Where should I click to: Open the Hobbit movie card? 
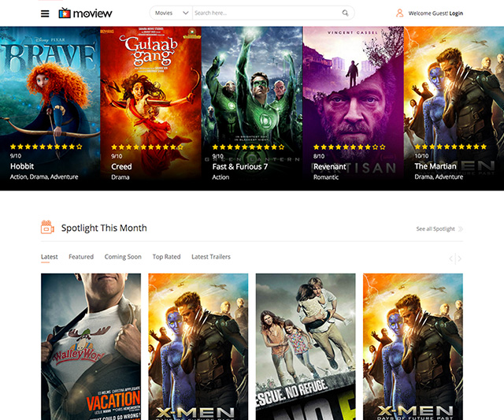[50, 109]
